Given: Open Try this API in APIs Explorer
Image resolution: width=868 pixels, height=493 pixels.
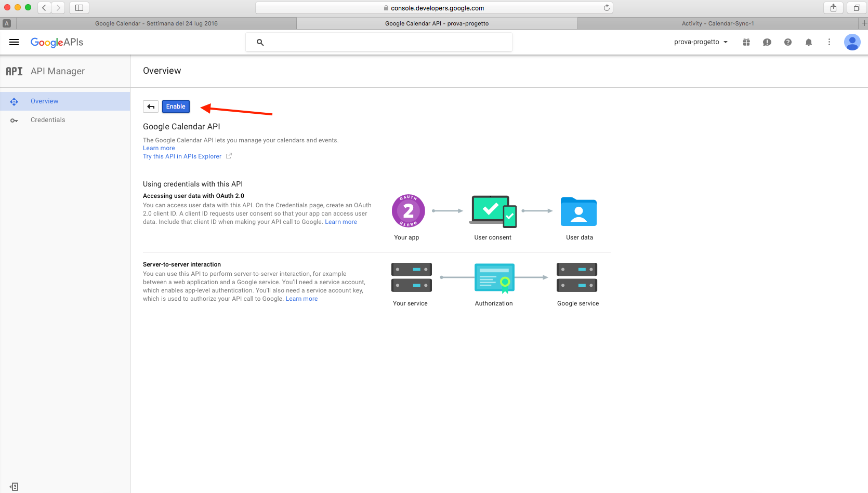Looking at the screenshot, I should pyautogui.click(x=182, y=156).
